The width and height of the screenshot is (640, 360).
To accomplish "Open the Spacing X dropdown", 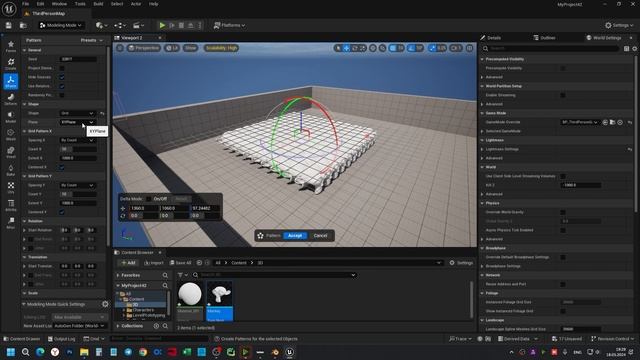I will pyautogui.click(x=77, y=140).
